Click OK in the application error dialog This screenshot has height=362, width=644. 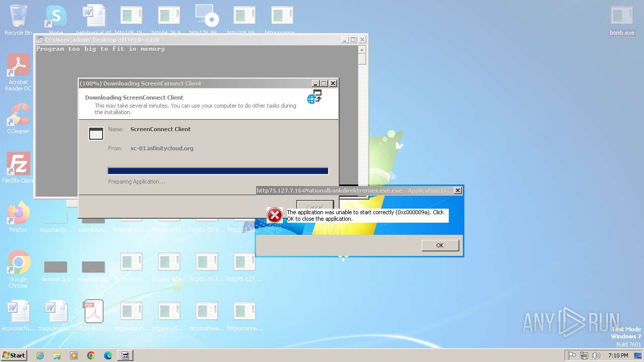[x=440, y=245]
